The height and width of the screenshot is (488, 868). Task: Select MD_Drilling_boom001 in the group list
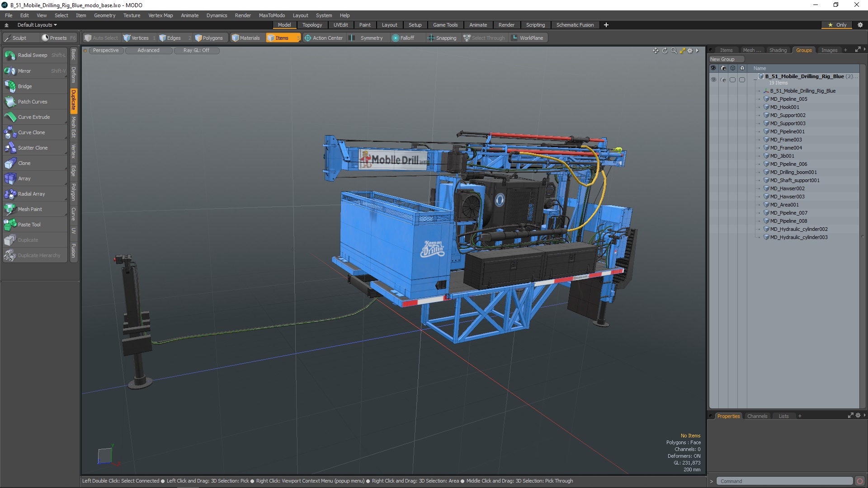tap(793, 172)
